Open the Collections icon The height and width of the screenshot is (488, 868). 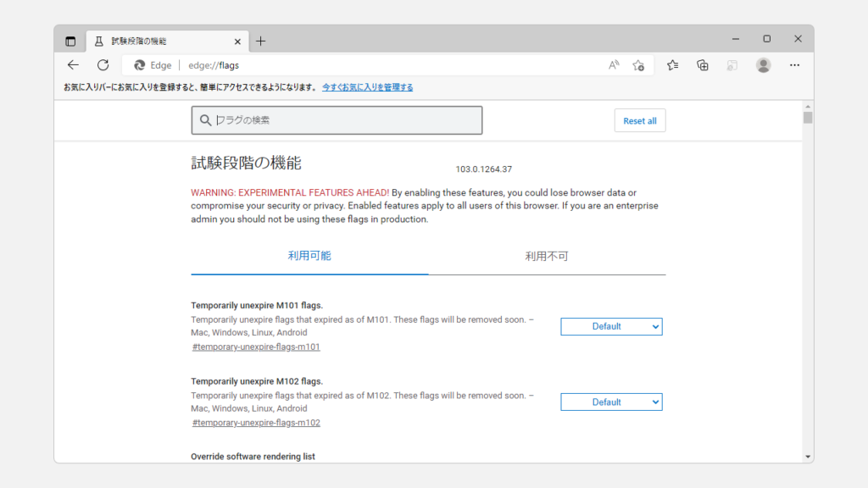pyautogui.click(x=703, y=65)
